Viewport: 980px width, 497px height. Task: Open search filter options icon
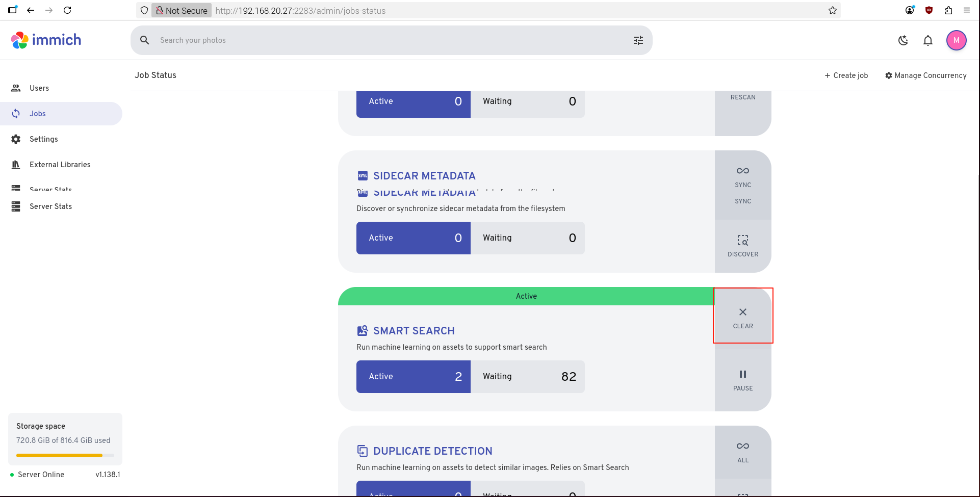[638, 40]
